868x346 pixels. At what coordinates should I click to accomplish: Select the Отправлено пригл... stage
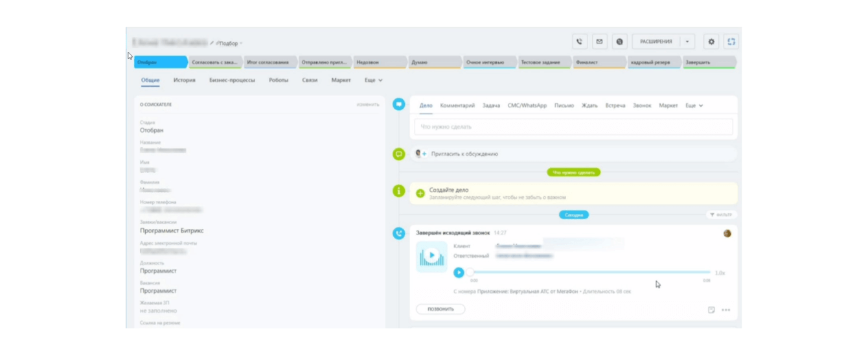point(326,63)
